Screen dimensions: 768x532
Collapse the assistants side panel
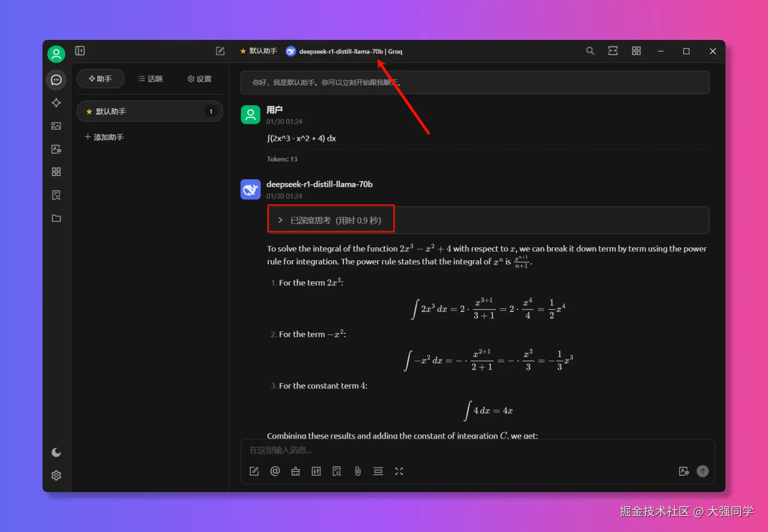point(80,51)
